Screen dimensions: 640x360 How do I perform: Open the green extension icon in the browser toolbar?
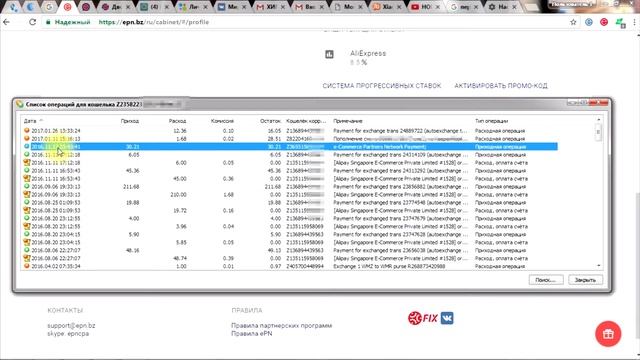pos(620,23)
